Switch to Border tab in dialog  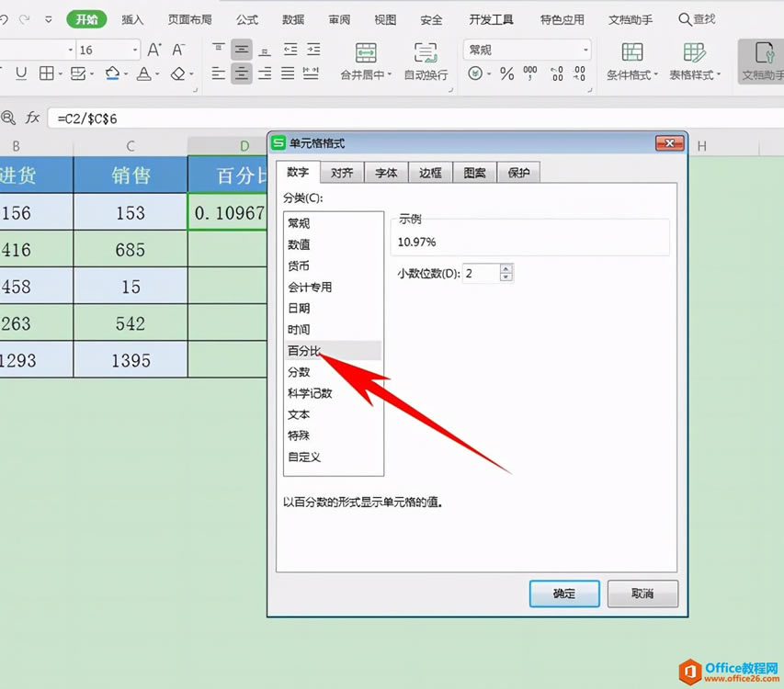tap(430, 173)
